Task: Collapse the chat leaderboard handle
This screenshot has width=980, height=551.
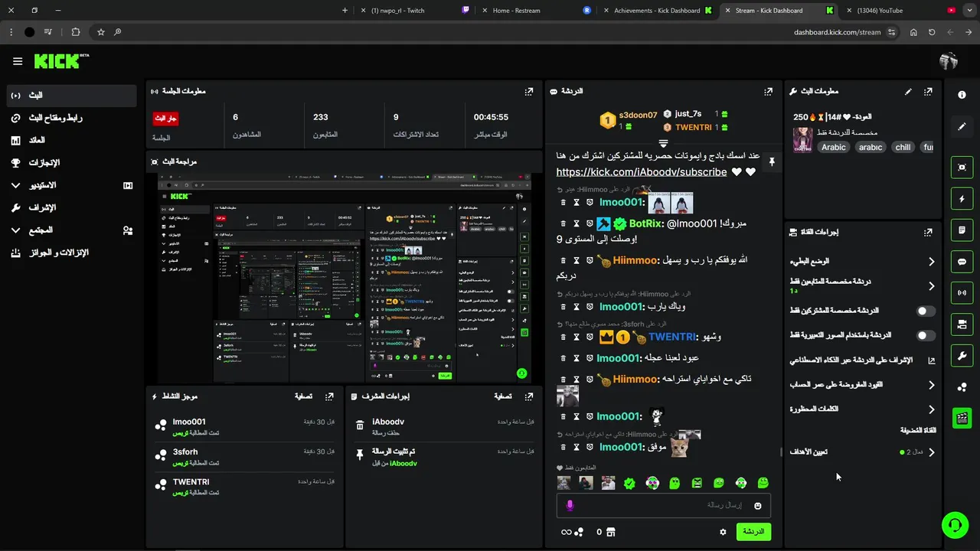Action: (x=663, y=144)
